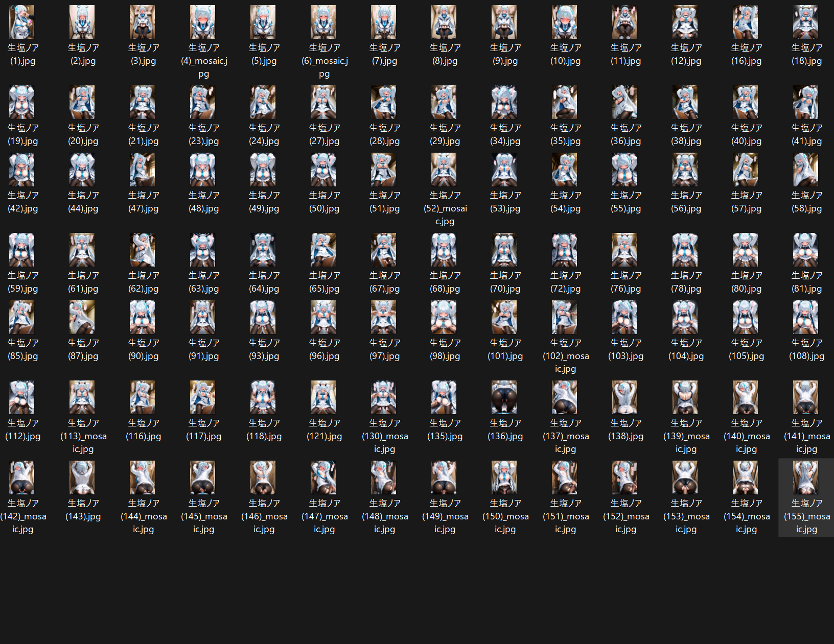This screenshot has height=644, width=834.
Task: Select 生塩ノア (142)_mosaic.jpg thumbnail
Action: [22, 478]
